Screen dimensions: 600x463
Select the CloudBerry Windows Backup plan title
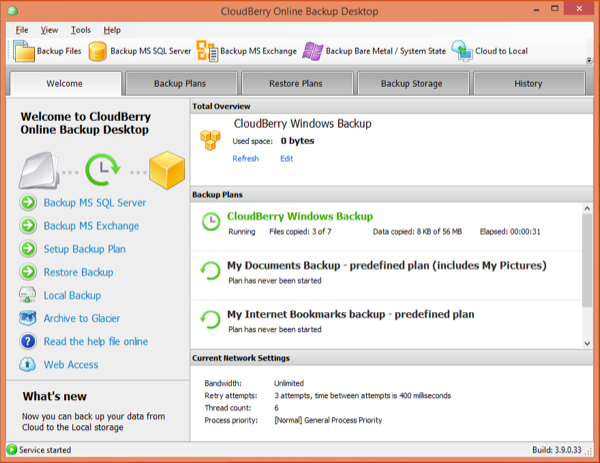pyautogui.click(x=300, y=216)
